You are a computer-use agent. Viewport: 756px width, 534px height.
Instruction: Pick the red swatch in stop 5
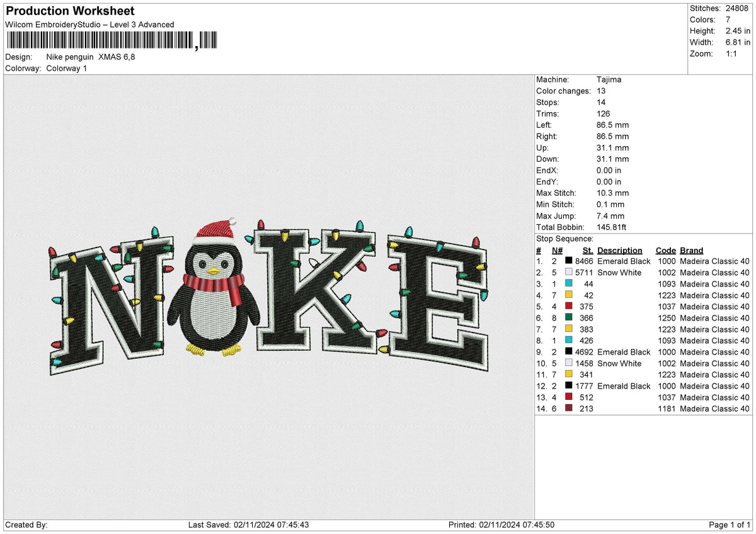(569, 307)
